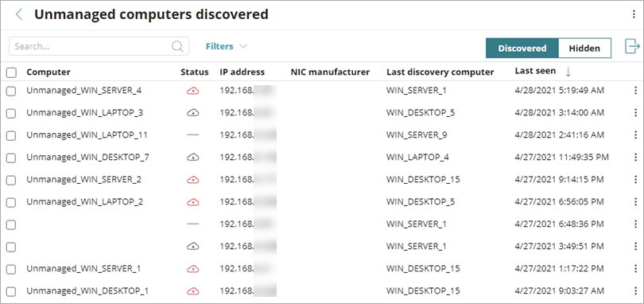This screenshot has height=304, width=644.
Task: Click red cloud status icon of Unmanaged_WIN_DESKTOP_1
Action: [x=192, y=291]
